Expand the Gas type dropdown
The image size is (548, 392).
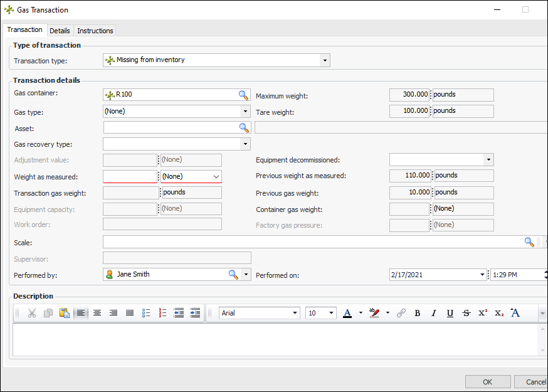pos(245,111)
